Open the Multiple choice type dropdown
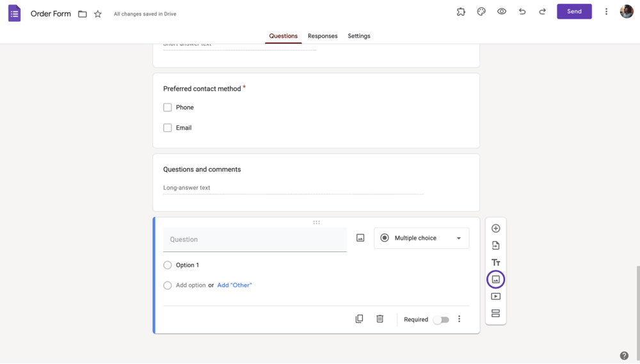640x364 pixels. coord(421,238)
